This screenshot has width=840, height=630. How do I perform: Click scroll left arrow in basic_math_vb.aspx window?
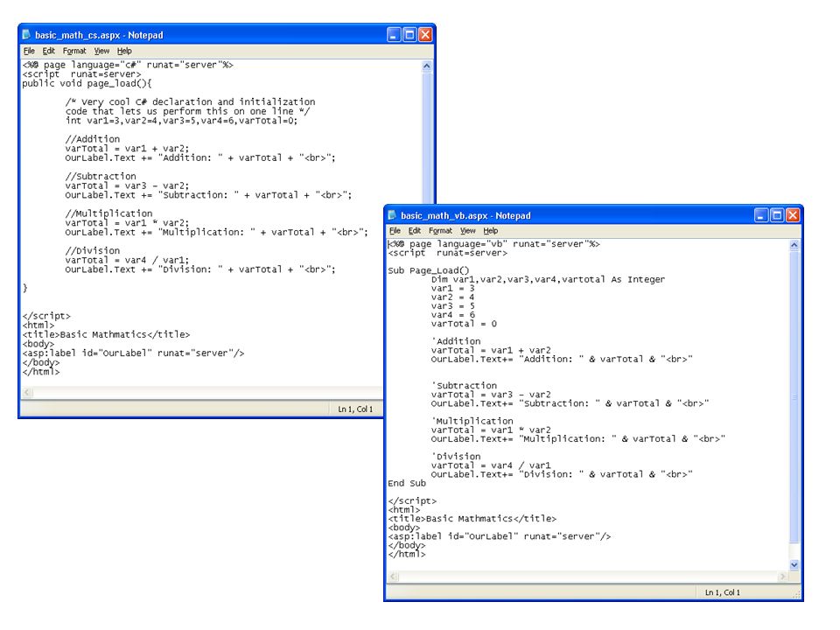click(394, 577)
